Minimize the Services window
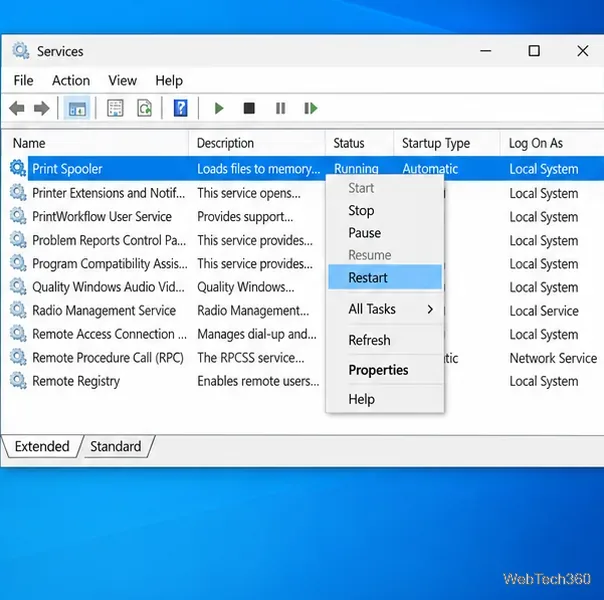604x600 pixels. 485,51
